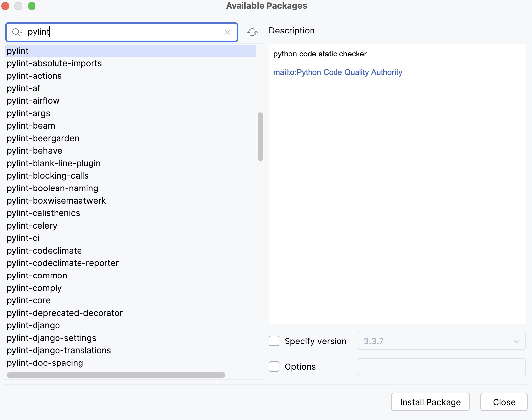
Task: Open the Python Code Quality Authority link
Action: click(337, 72)
